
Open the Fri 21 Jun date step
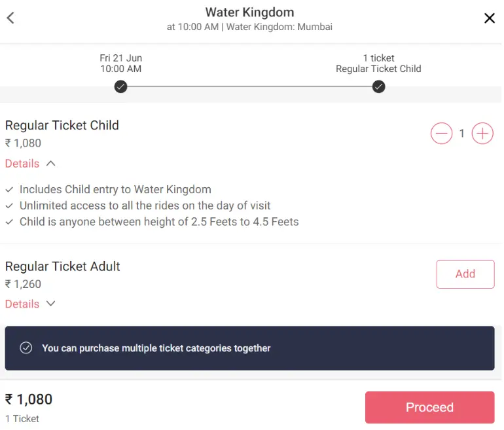(121, 63)
